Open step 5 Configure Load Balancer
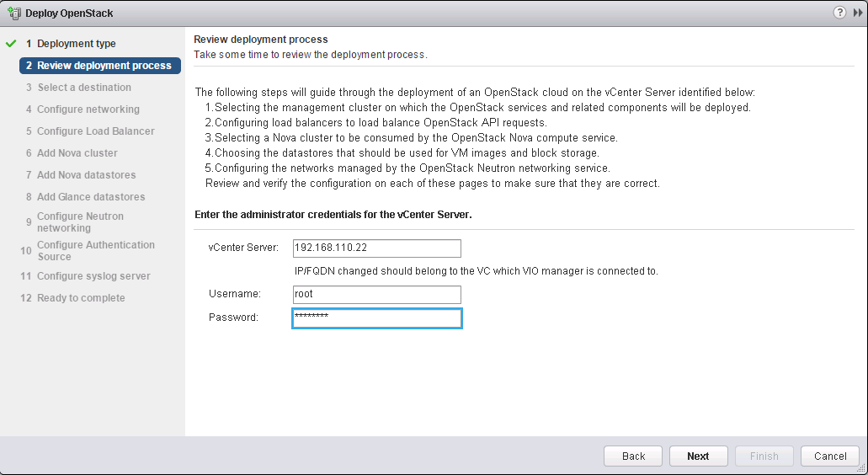The width and height of the screenshot is (868, 475). [x=95, y=131]
